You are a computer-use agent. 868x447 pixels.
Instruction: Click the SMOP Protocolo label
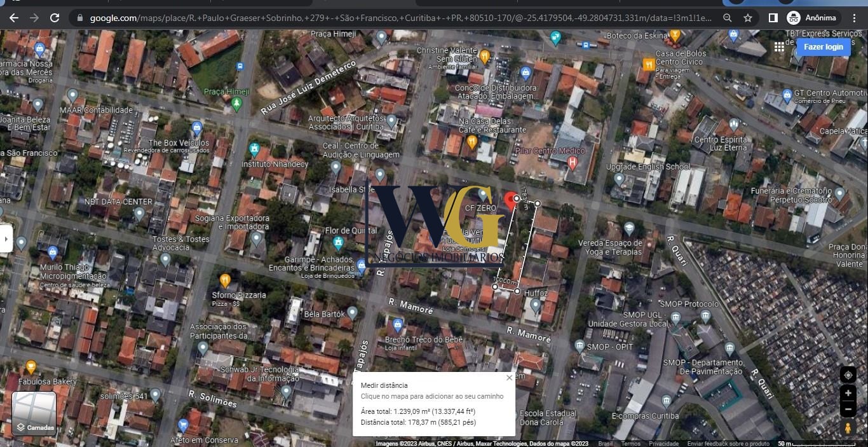click(x=689, y=304)
